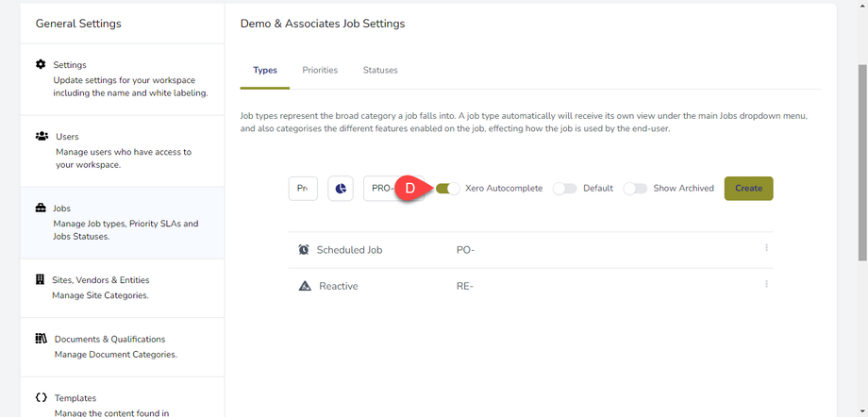Switch to the Priorities tab
The height and width of the screenshot is (417, 868).
[320, 70]
